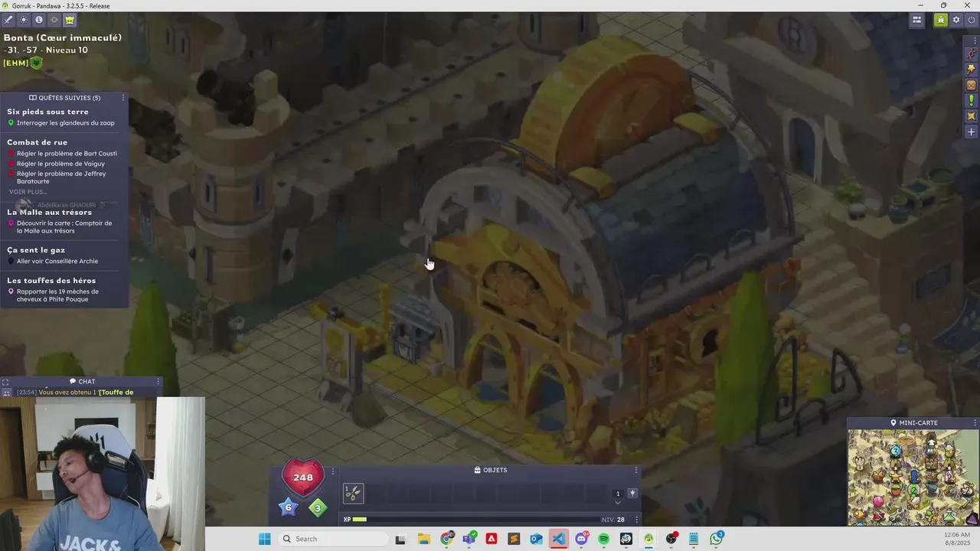Select the sword combat icon in top-left toolbar
The height and width of the screenshot is (551, 980).
[8, 20]
